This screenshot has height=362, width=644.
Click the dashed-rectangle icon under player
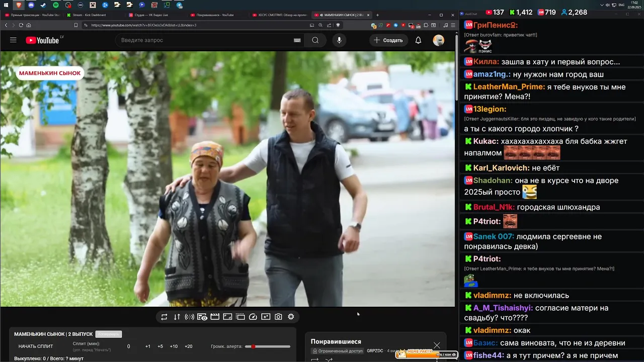[240, 317]
